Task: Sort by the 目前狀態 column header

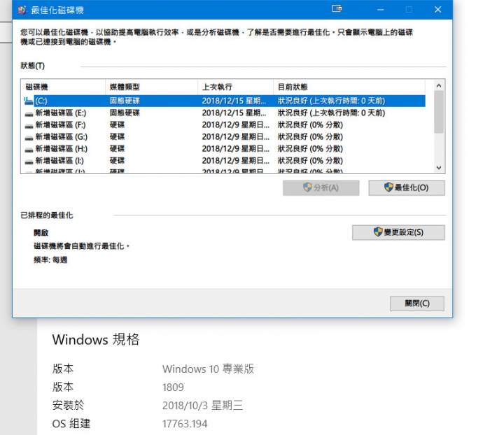Action: pos(349,87)
